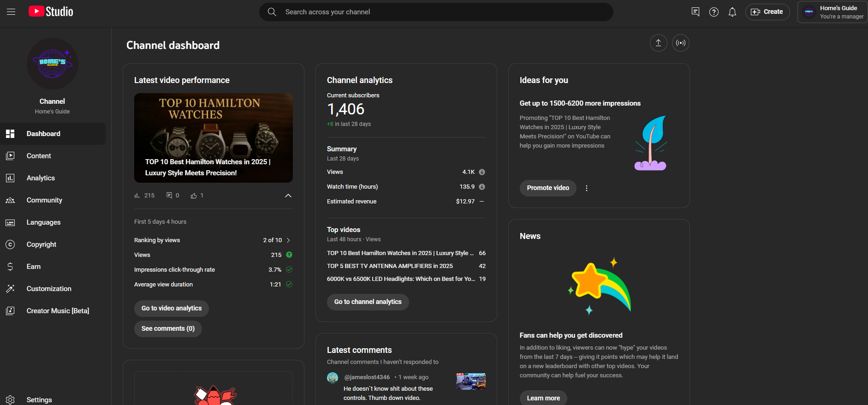This screenshot has width=868, height=405.
Task: Click the Latest video performance heading
Action: [x=182, y=80]
